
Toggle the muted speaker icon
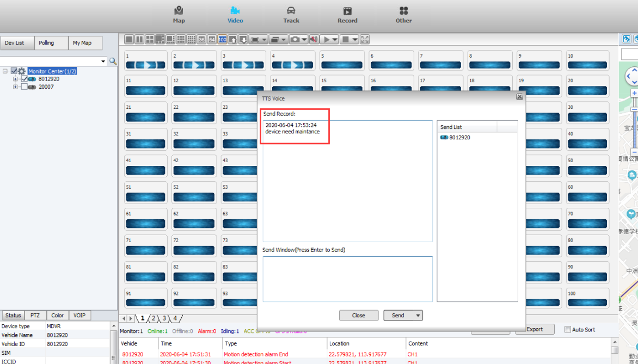(314, 40)
